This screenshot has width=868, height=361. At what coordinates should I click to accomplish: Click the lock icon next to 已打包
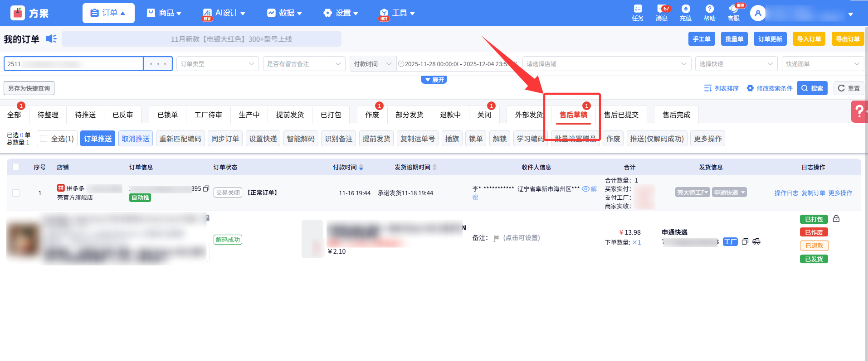(836, 219)
